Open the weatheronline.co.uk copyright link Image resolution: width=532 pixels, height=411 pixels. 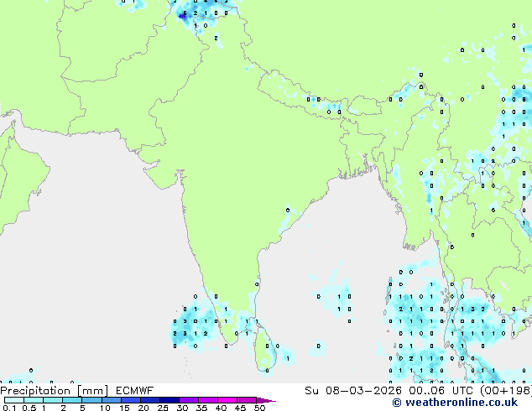pyautogui.click(x=455, y=403)
